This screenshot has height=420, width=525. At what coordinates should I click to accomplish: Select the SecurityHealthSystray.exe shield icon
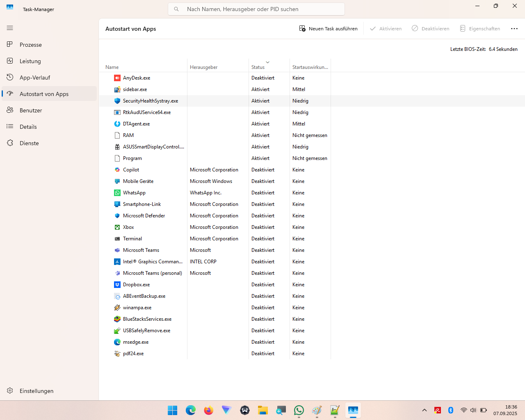point(117,101)
